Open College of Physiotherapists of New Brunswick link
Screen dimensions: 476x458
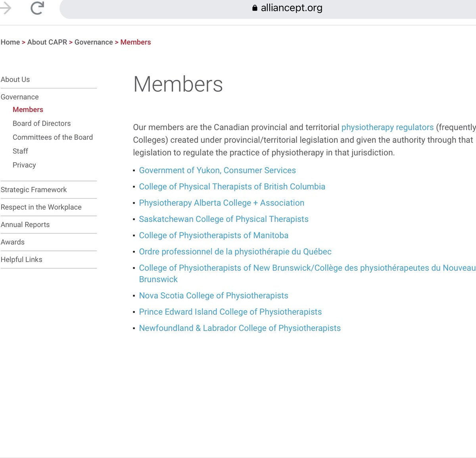[x=307, y=273]
